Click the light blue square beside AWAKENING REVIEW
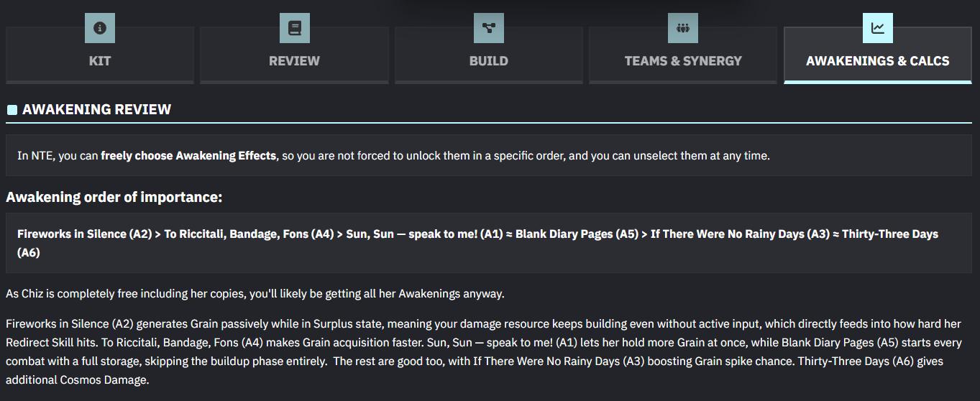 click(12, 110)
